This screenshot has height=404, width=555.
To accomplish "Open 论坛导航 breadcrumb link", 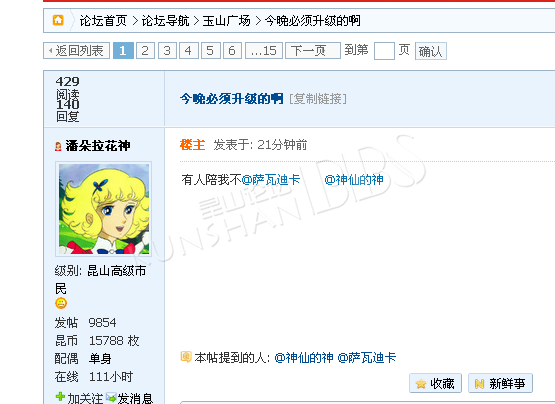I will [166, 21].
